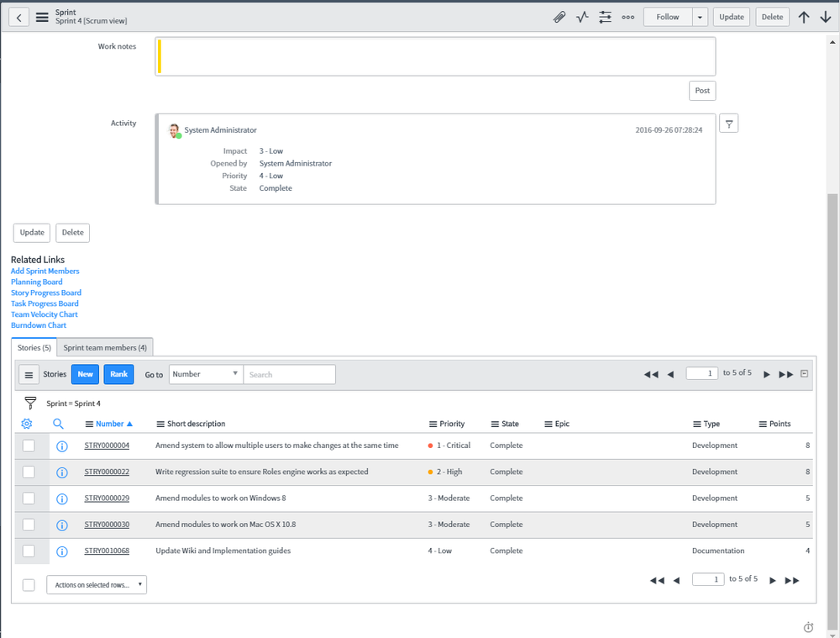Viewport: 840px width, 638px height.
Task: Select the checkbox on the STRY0010068 row
Action: coord(29,551)
